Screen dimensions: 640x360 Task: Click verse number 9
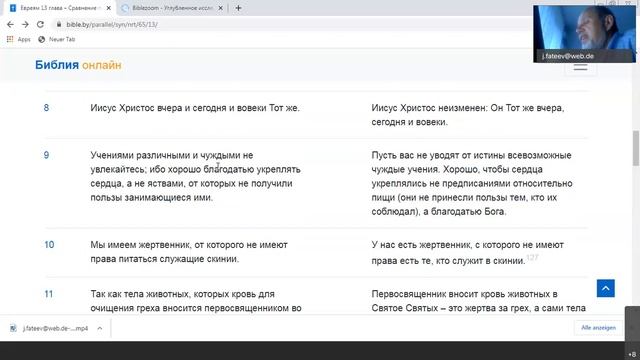pyautogui.click(x=47, y=155)
